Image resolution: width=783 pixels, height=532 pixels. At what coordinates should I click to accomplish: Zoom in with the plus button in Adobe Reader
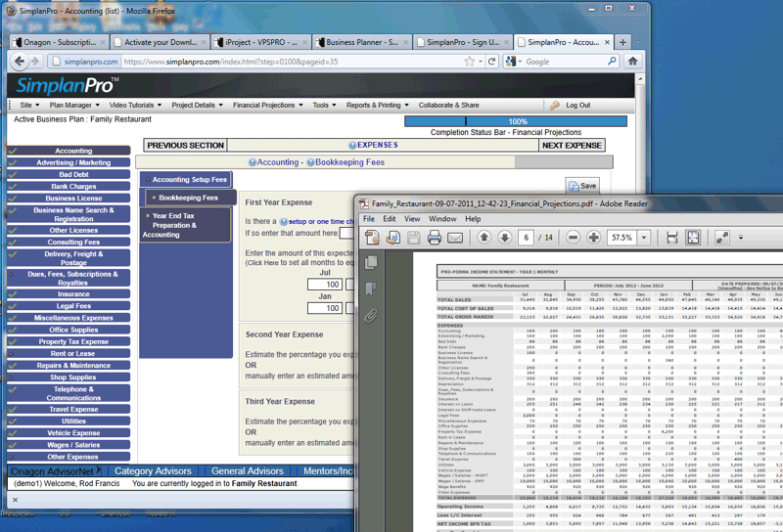click(593, 238)
